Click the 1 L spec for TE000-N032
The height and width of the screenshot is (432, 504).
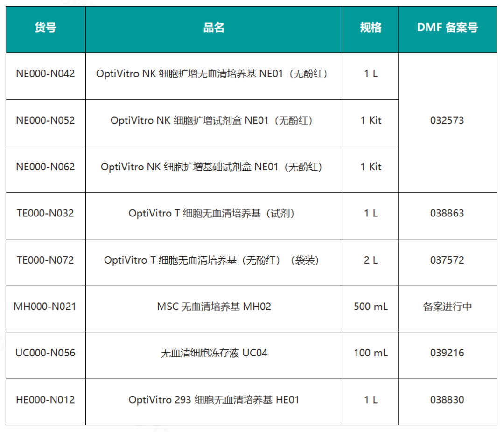[371, 213]
